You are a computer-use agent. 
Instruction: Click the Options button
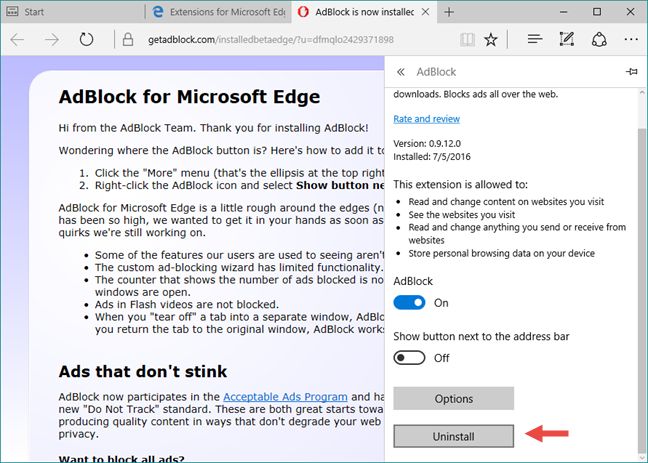coord(453,399)
